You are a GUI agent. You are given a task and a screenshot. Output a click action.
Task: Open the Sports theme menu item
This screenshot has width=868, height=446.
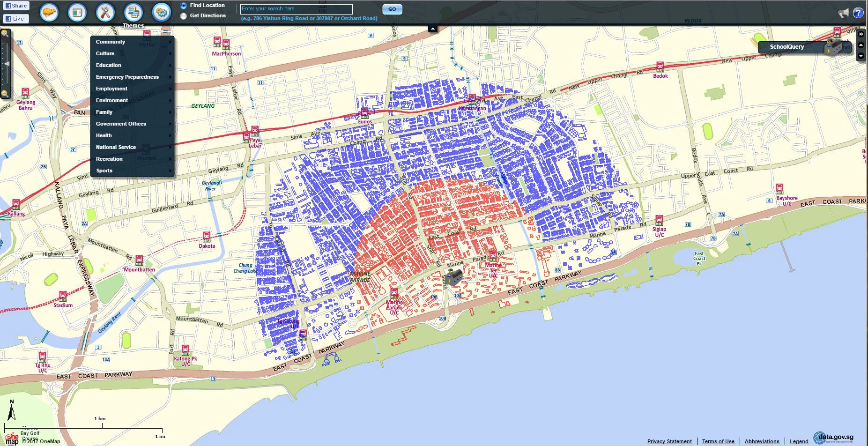pyautogui.click(x=133, y=171)
